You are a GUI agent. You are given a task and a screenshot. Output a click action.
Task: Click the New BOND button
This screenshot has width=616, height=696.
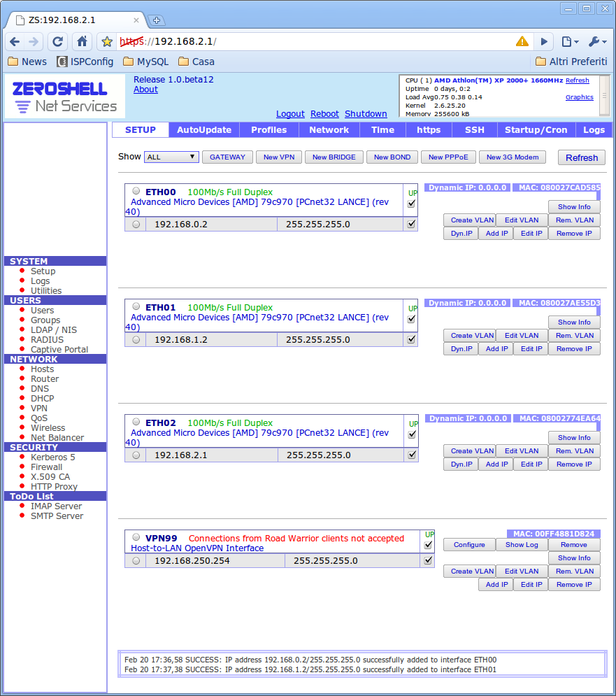click(392, 157)
